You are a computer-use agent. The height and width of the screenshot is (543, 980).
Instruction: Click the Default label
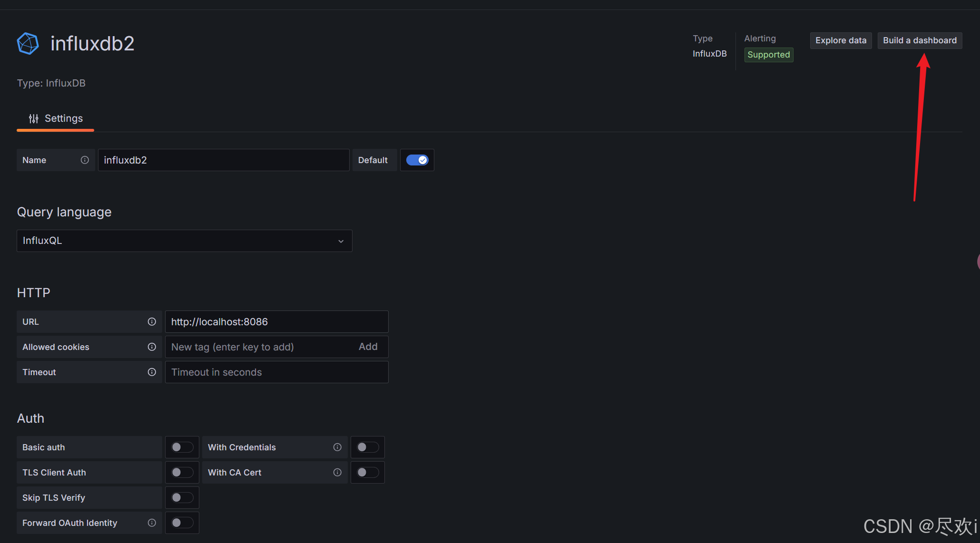[373, 160]
